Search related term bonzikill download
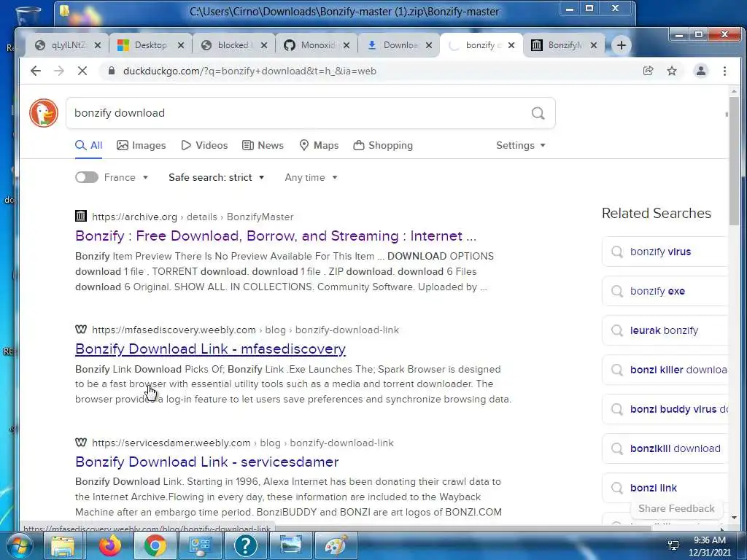 point(665,448)
